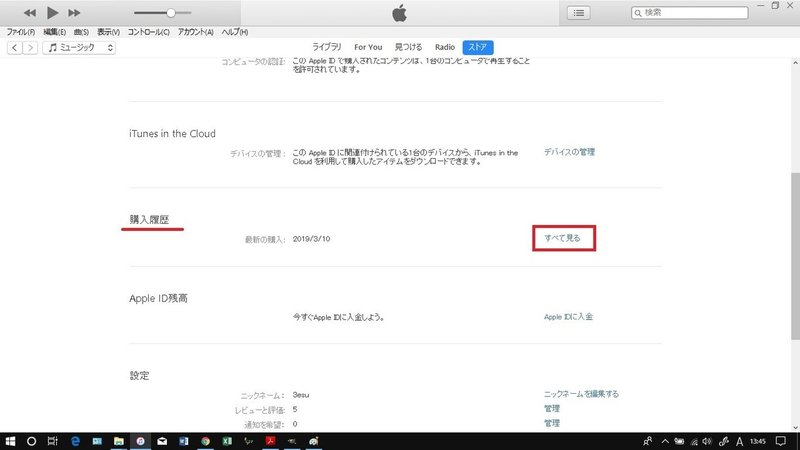Click the taskbar clock showing 13:45
The image size is (800, 450).
pos(758,441)
